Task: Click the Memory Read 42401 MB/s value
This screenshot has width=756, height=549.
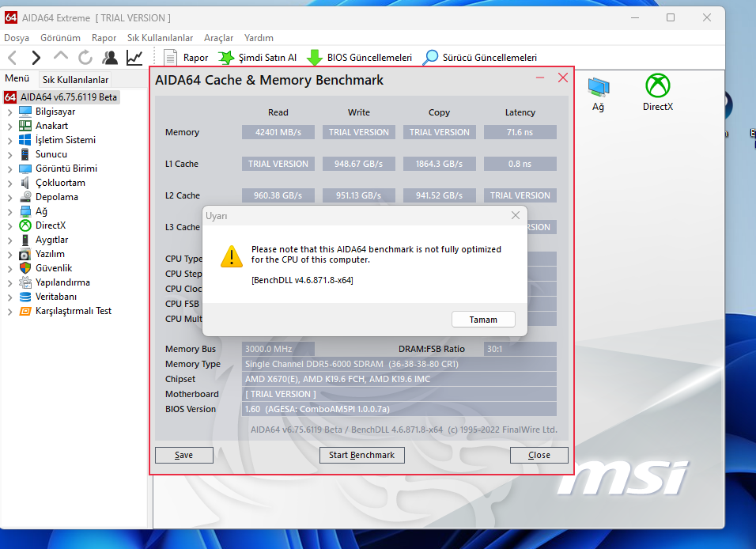Action: tap(278, 132)
